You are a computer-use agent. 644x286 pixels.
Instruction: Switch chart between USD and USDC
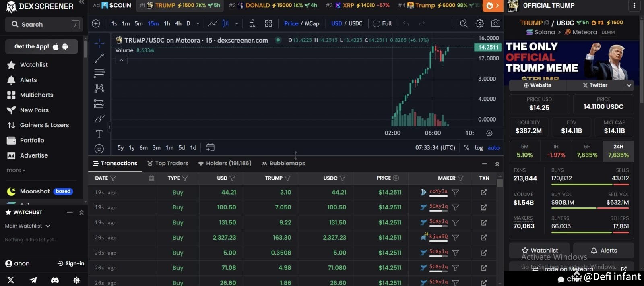coord(347,23)
